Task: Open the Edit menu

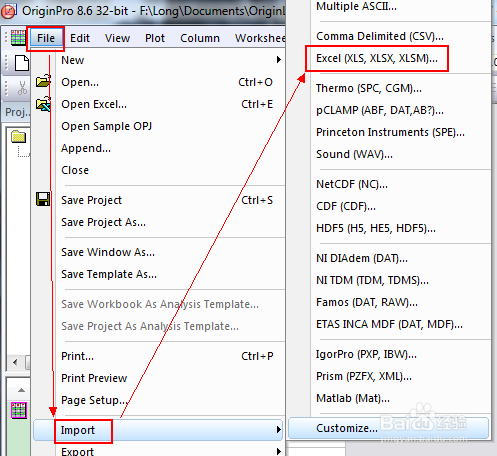Action: (x=80, y=38)
